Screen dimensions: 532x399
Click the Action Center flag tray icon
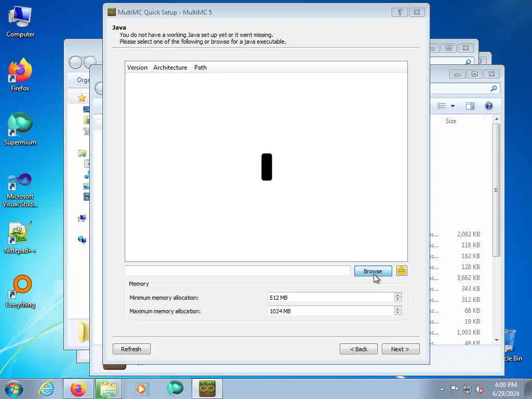[x=454, y=389]
